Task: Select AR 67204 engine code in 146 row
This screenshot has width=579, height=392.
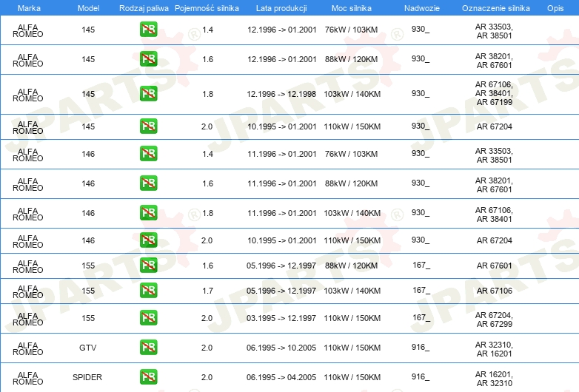Action: coord(494,240)
